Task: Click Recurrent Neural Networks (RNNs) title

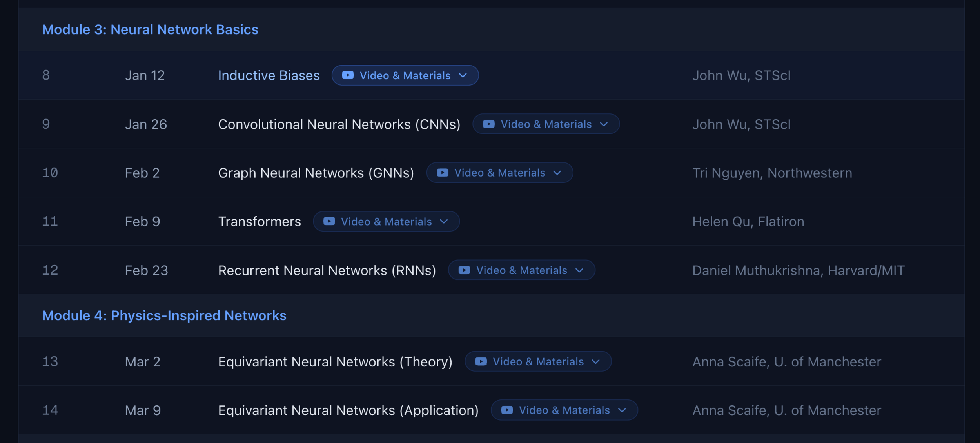Action: click(327, 270)
